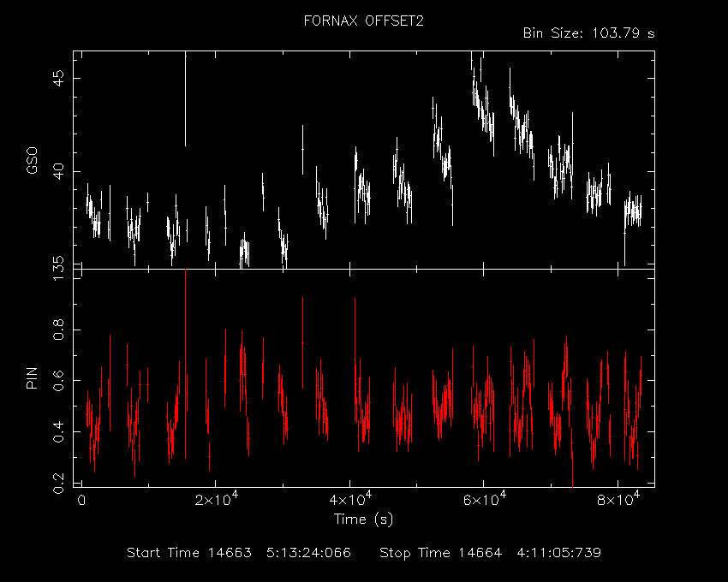Click the GSO axis tick label "45"
Screen dimensions: 728x582
[59, 79]
